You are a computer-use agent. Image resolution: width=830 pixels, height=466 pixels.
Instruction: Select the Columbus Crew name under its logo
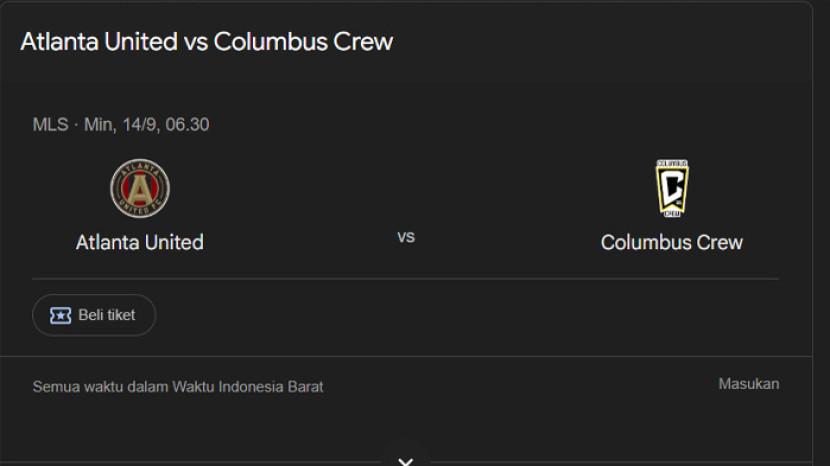671,242
